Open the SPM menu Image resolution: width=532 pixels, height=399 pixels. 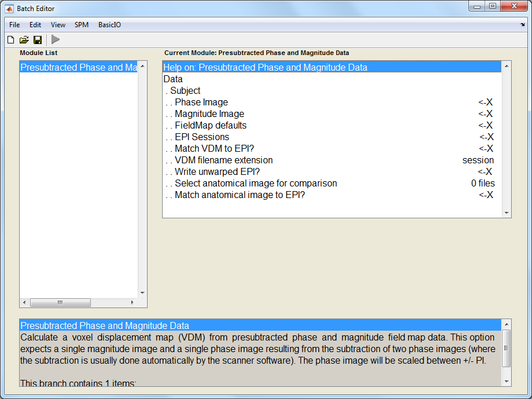coord(81,25)
